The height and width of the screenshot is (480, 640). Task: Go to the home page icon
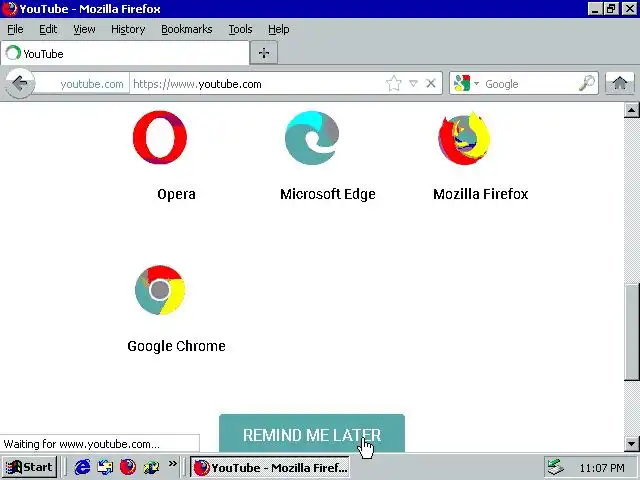620,83
